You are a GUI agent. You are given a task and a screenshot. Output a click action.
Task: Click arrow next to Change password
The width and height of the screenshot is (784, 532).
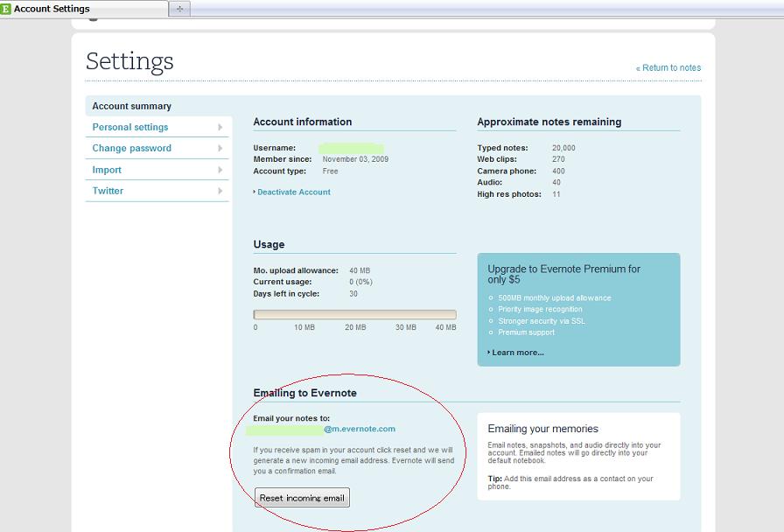coord(220,148)
